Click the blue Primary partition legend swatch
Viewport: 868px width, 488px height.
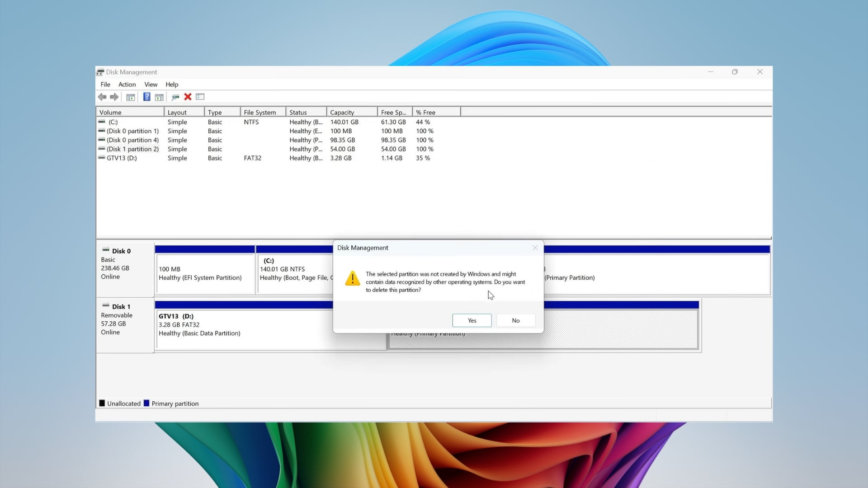coord(146,403)
